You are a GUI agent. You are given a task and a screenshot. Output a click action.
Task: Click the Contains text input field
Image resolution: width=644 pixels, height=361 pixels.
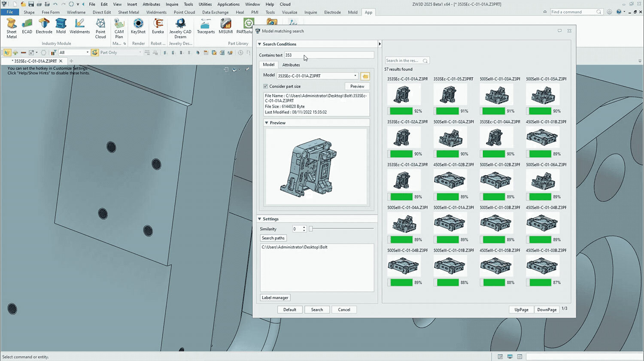[329, 55]
